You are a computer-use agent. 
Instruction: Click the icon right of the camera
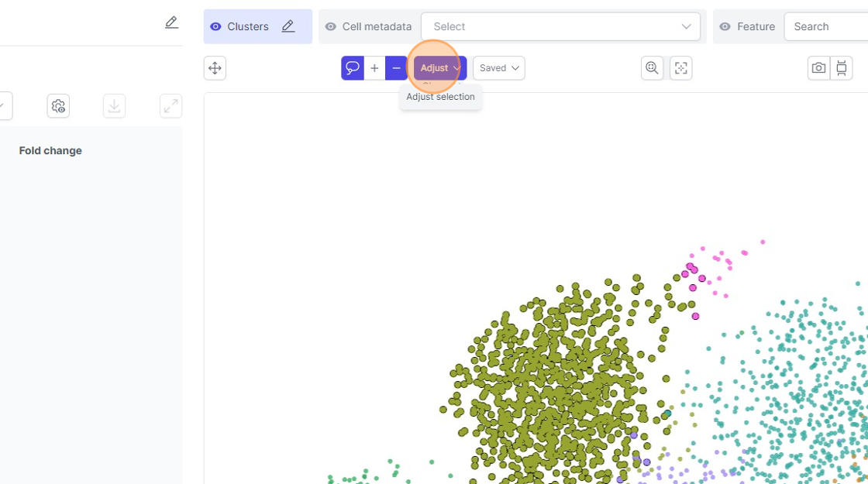[842, 68]
